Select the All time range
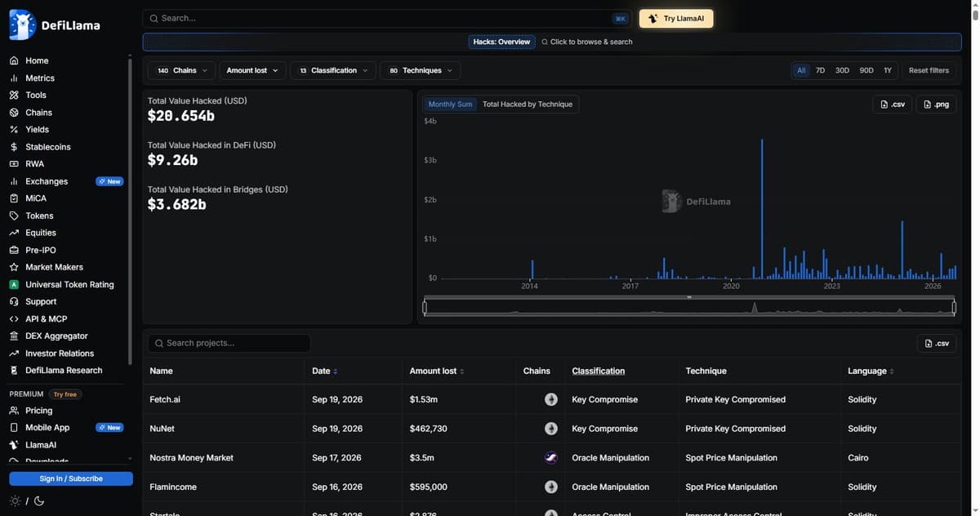The height and width of the screenshot is (516, 980). [x=801, y=71]
